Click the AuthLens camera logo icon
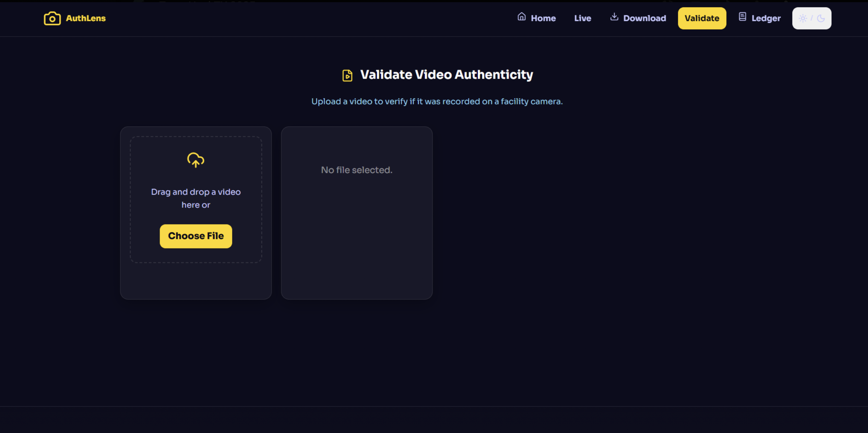This screenshot has height=433, width=868. [52, 18]
